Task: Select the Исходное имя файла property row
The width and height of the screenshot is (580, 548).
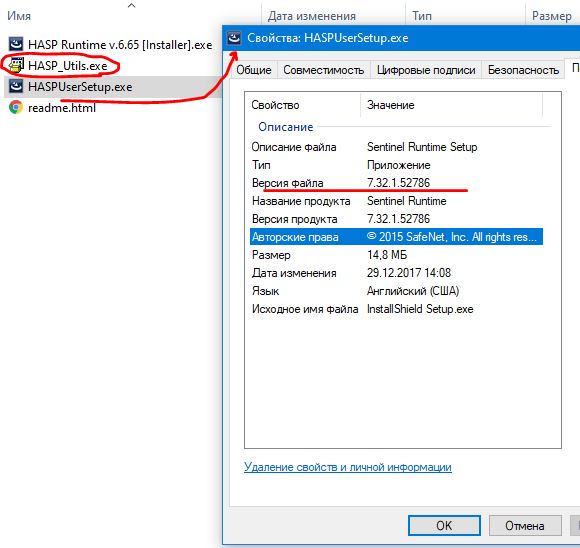Action: tap(397, 309)
